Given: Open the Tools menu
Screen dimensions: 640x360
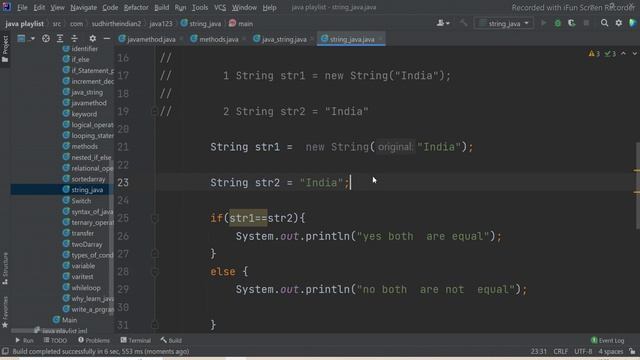Looking at the screenshot, I should coord(200,7).
